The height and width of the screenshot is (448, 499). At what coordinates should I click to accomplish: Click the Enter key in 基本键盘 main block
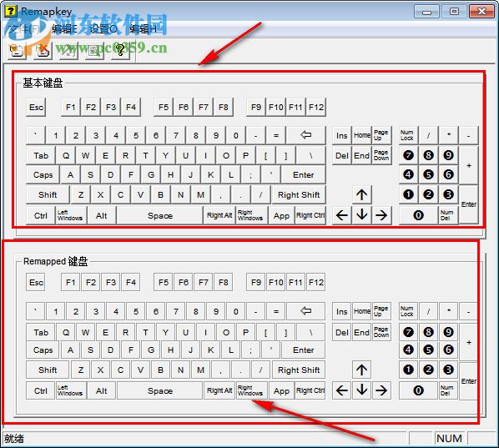tap(303, 174)
